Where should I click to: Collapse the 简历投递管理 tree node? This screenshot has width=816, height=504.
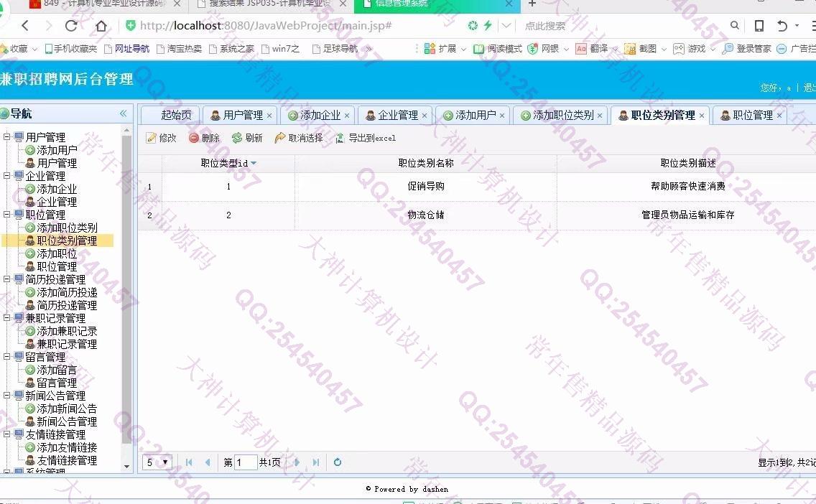pos(6,279)
